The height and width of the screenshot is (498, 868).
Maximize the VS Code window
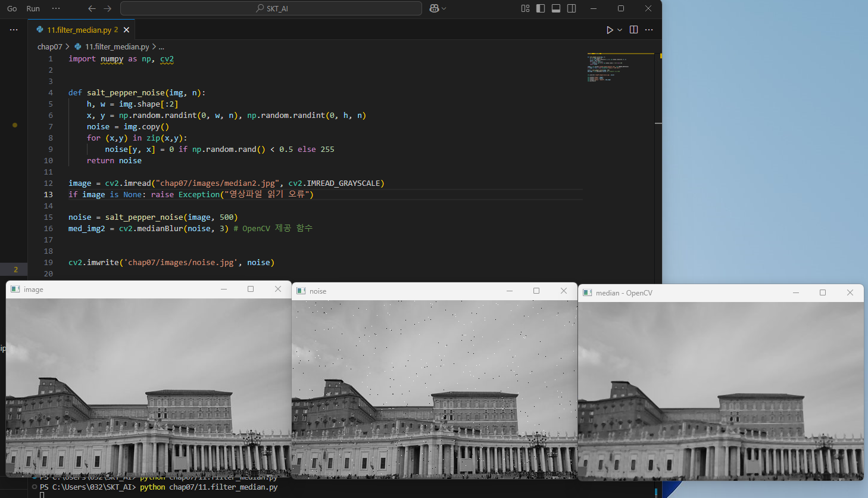[x=621, y=8]
